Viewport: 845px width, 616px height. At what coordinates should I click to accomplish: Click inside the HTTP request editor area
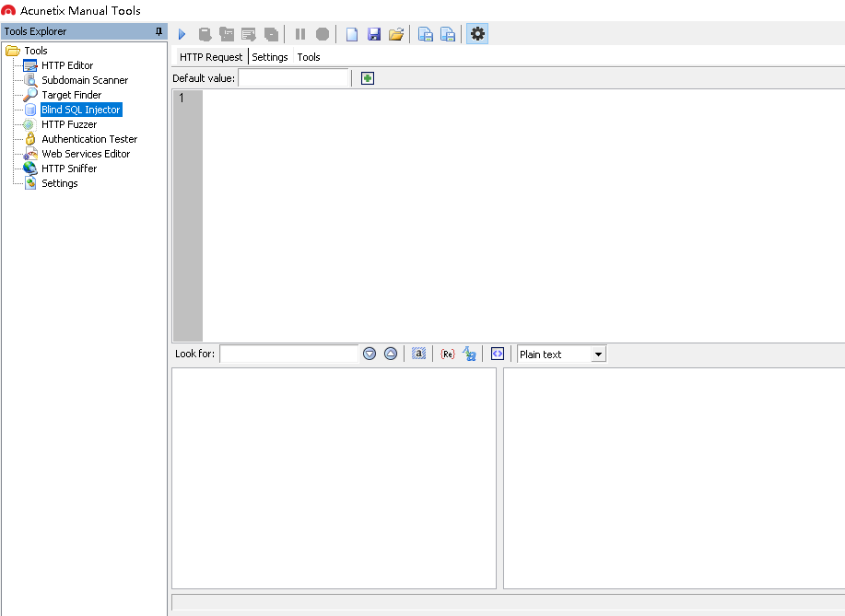(x=523, y=215)
